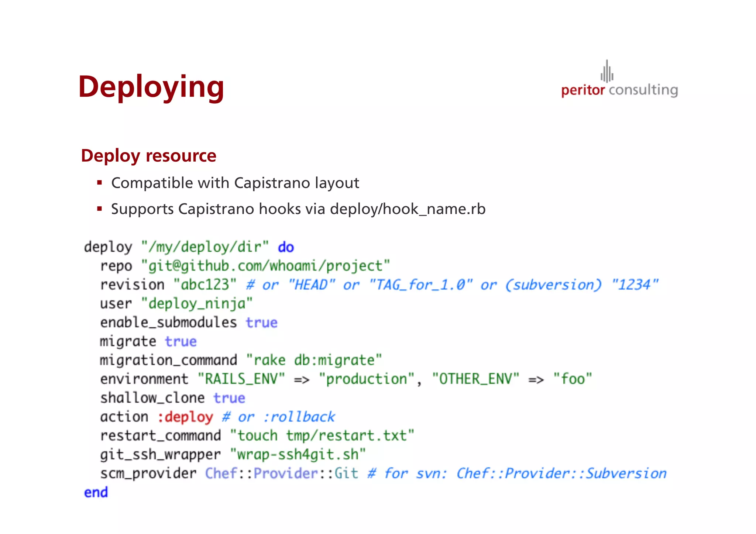Click the "RAILS_ENV" string
Viewport: 756px width, 534px height.
pyautogui.click(x=241, y=379)
